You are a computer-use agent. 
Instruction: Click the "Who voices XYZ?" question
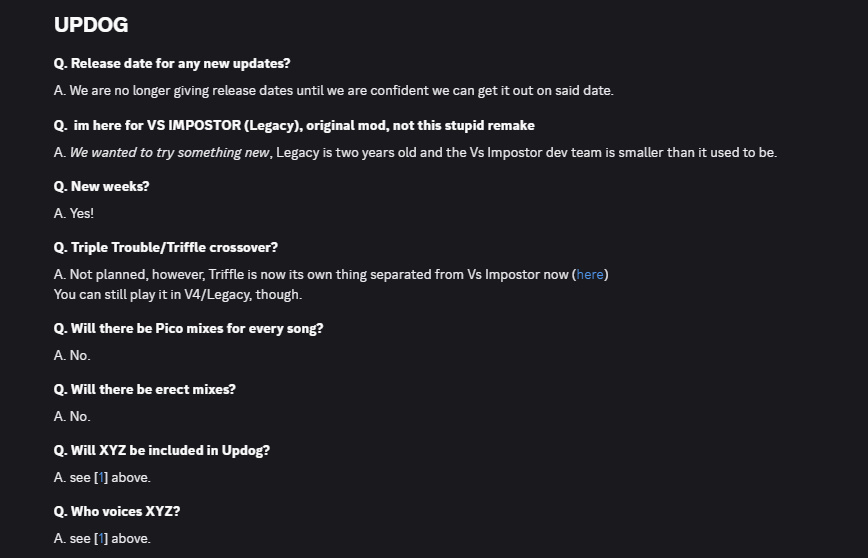tap(117, 511)
